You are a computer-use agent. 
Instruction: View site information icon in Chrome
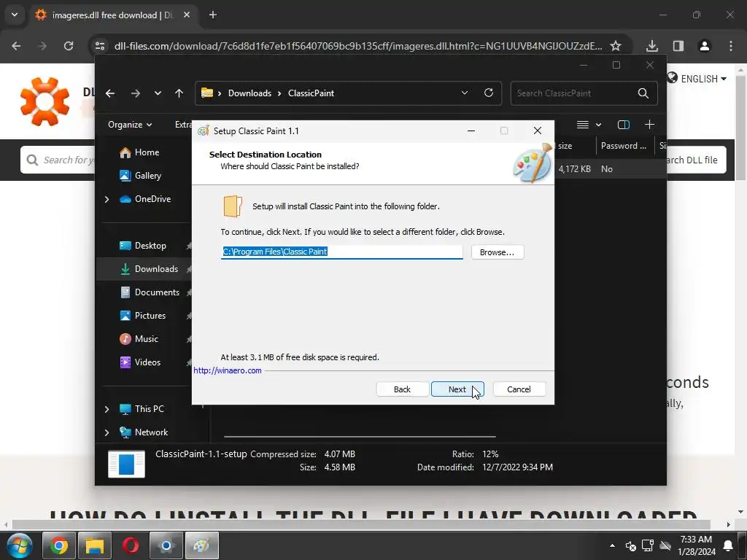pos(100,46)
